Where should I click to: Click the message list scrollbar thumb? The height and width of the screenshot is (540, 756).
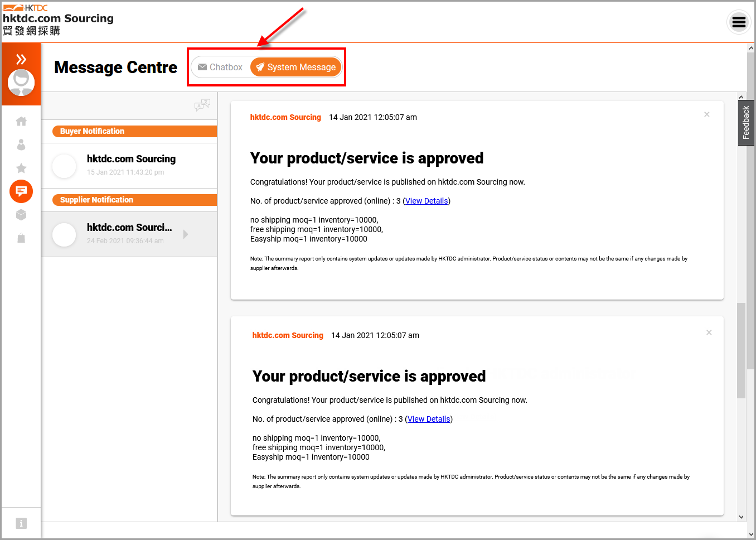[x=741, y=350]
